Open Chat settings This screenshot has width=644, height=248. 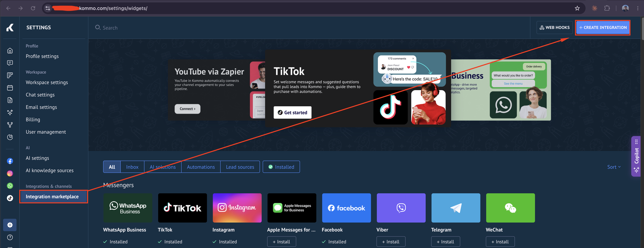[x=40, y=95]
